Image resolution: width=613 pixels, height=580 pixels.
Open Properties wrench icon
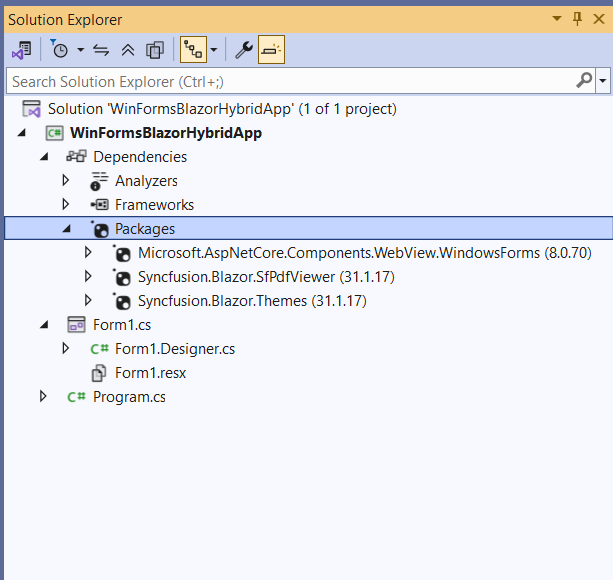pos(244,50)
